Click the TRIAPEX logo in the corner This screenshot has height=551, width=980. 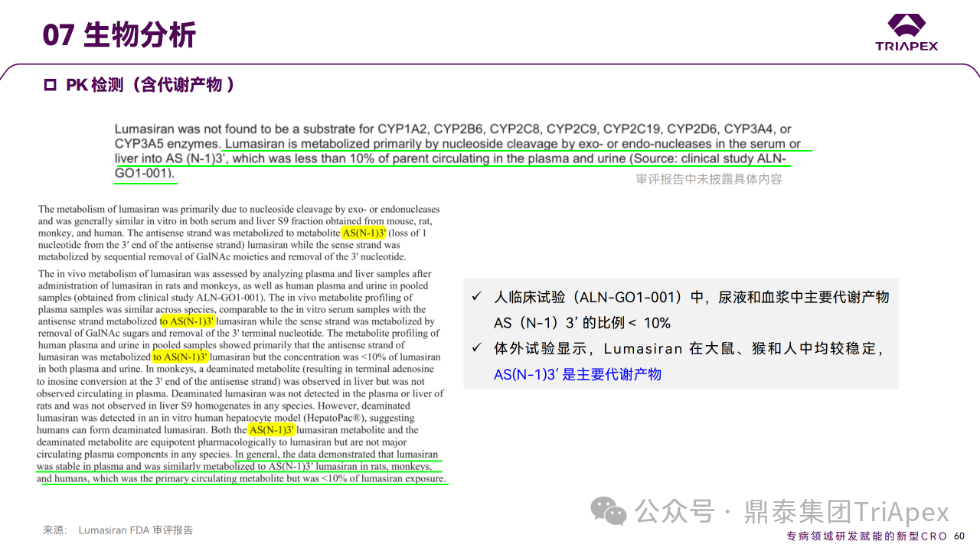(906, 32)
